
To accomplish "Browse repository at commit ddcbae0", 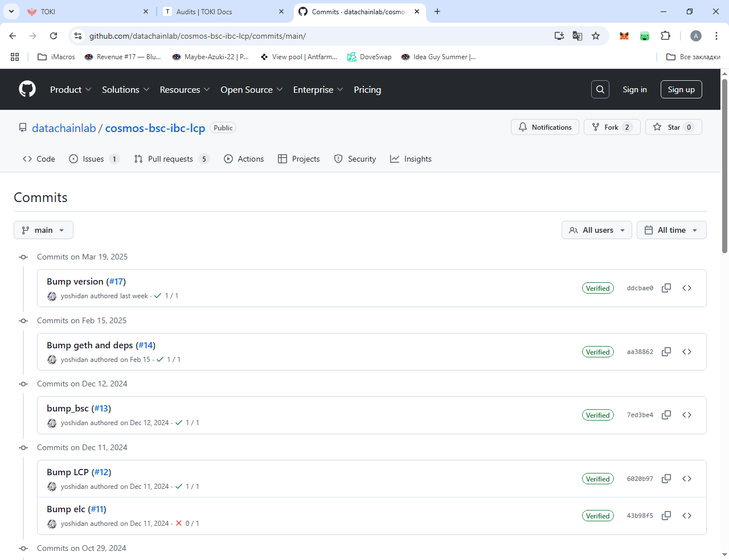I will point(687,288).
